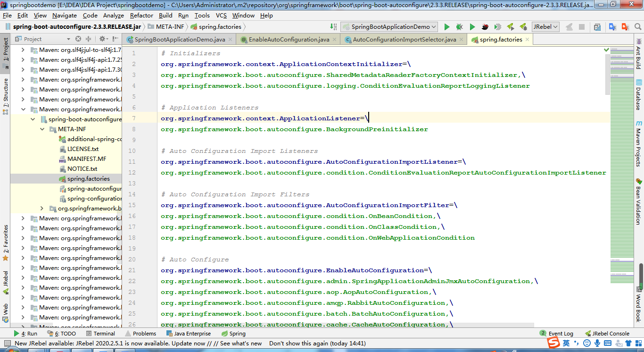Close the spring.factories editor tab
This screenshot has height=352, width=644.
click(527, 40)
